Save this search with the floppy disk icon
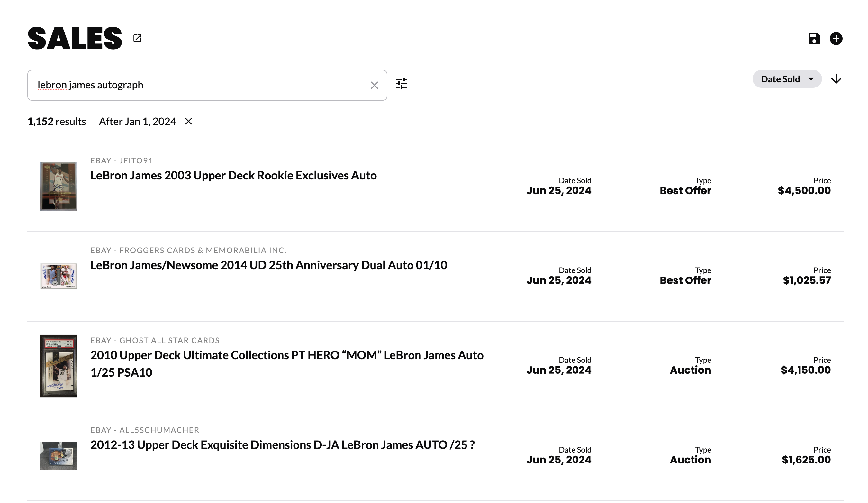868x503 pixels. (x=814, y=39)
